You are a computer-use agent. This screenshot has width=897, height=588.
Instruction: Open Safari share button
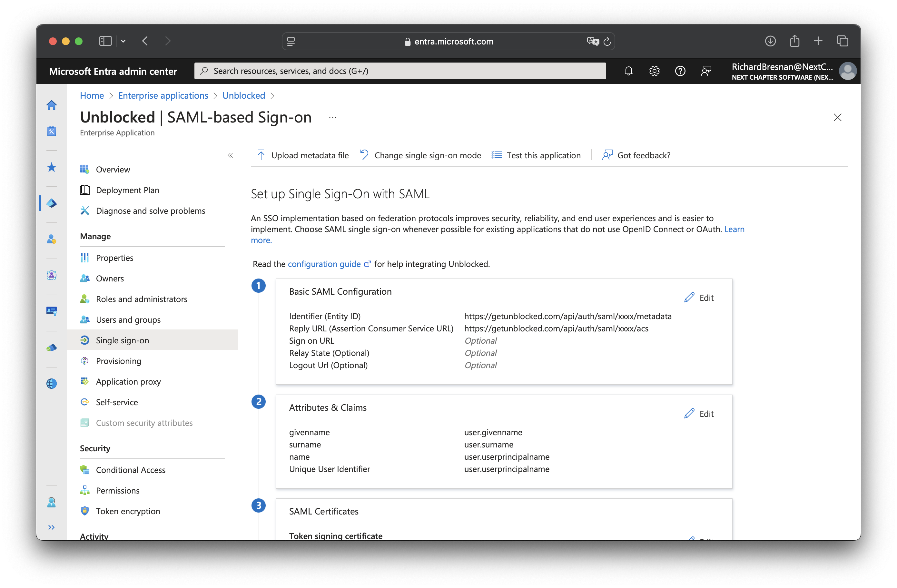[x=794, y=41]
